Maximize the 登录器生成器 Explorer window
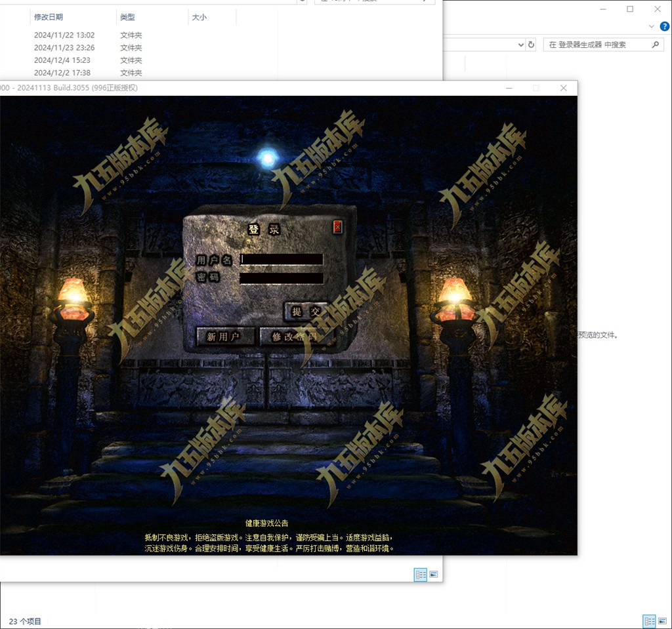The width and height of the screenshot is (672, 629). coord(630,9)
